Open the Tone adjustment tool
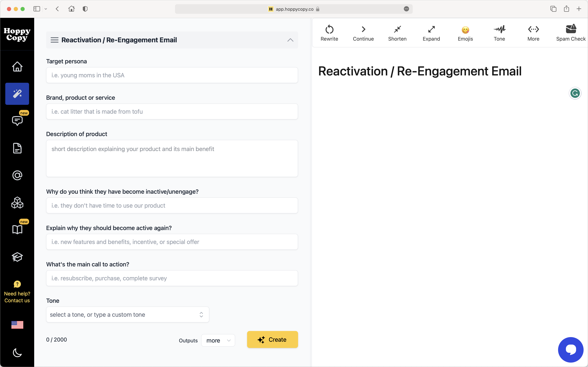Screen dimensions: 588x367 (x=499, y=33)
